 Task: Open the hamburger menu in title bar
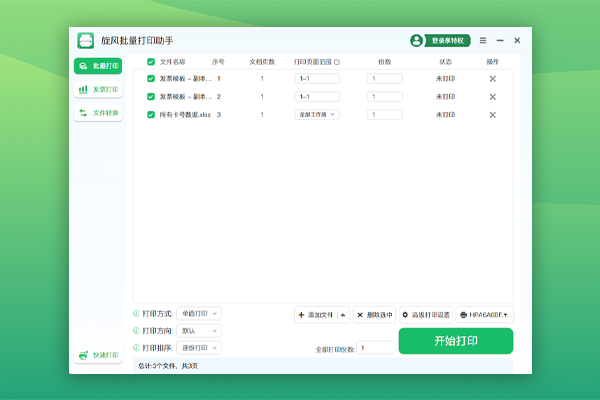coord(483,41)
